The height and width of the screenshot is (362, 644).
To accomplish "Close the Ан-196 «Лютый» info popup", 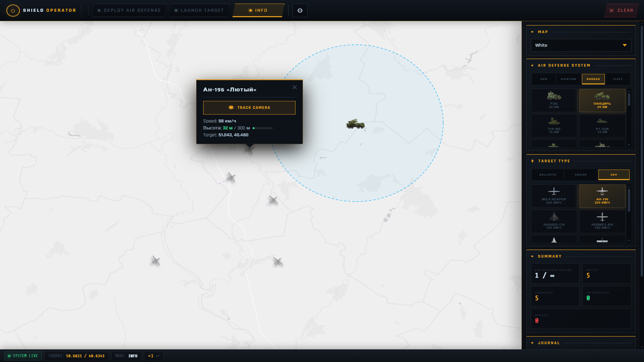I will click(x=294, y=87).
